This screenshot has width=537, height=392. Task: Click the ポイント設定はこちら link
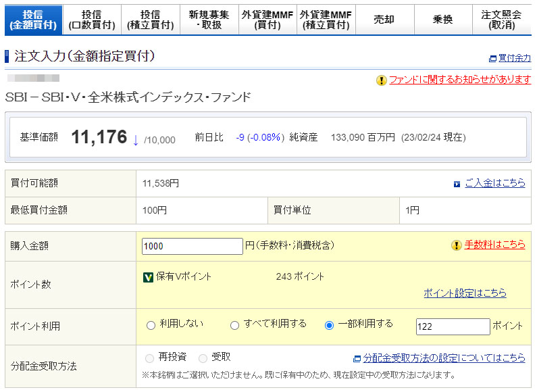pyautogui.click(x=465, y=293)
